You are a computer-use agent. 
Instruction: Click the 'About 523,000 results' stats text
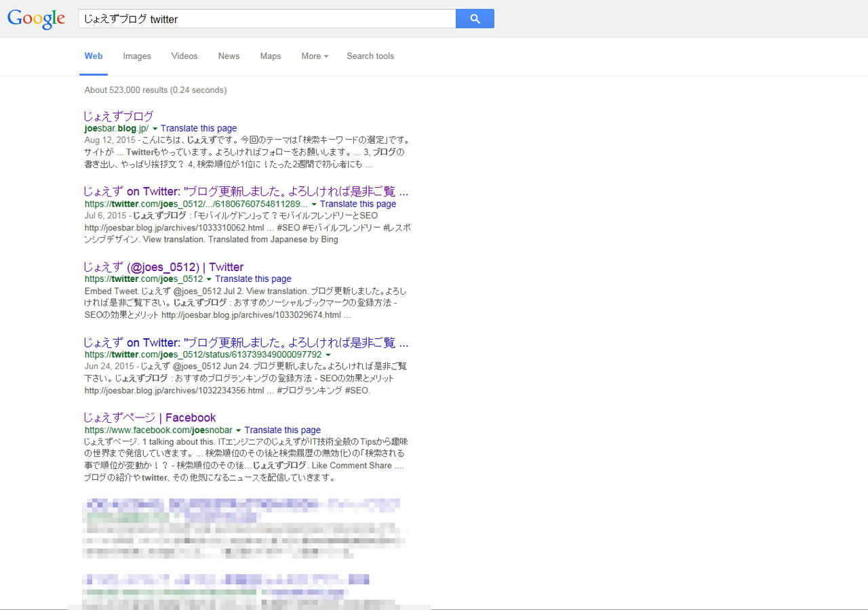[x=155, y=89]
